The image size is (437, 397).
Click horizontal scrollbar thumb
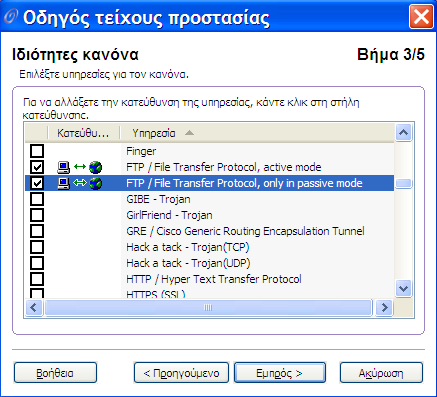208,307
